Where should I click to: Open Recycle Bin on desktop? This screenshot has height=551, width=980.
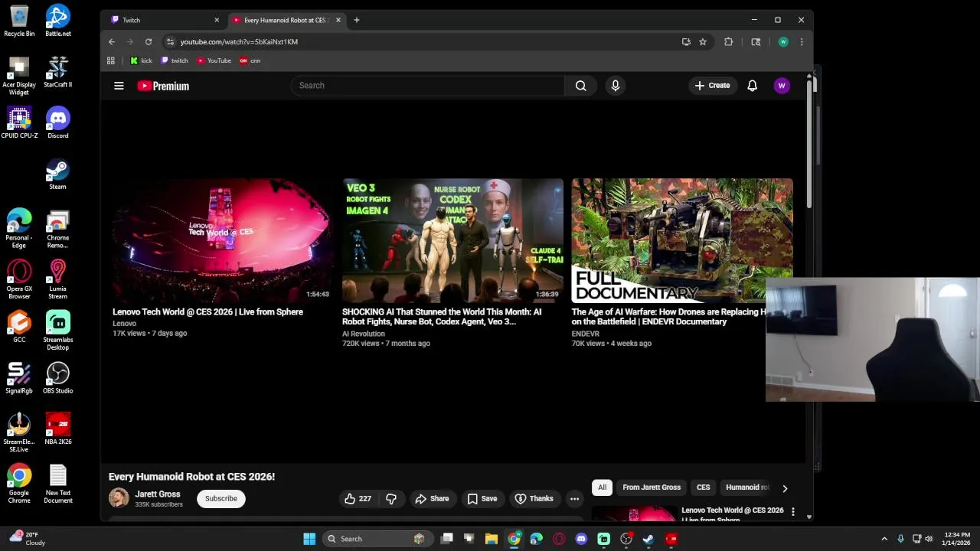pyautogui.click(x=19, y=21)
